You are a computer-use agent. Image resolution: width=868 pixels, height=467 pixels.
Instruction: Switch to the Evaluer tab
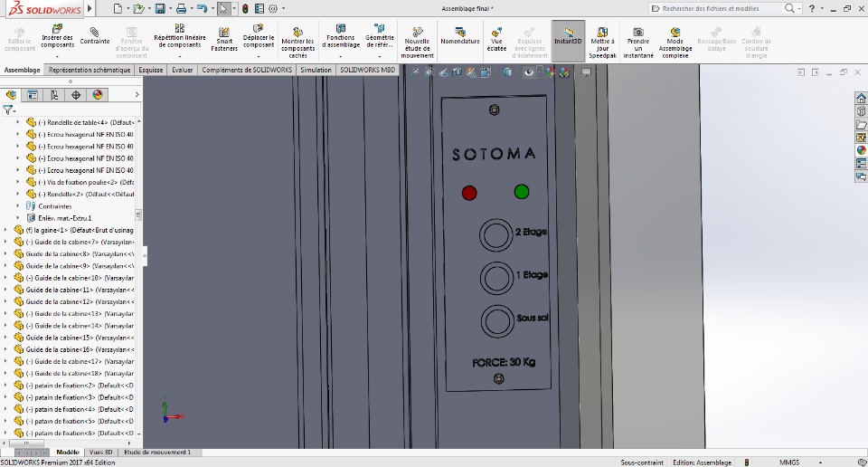(x=182, y=70)
